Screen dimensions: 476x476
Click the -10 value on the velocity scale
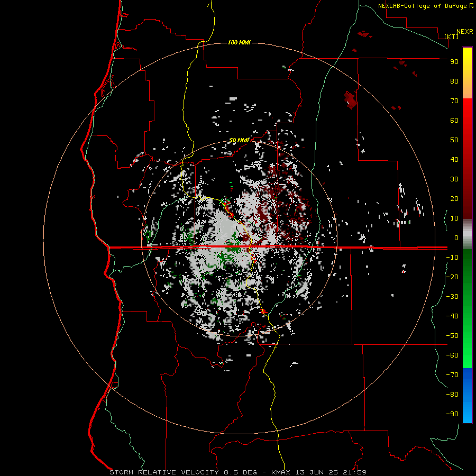point(452,258)
